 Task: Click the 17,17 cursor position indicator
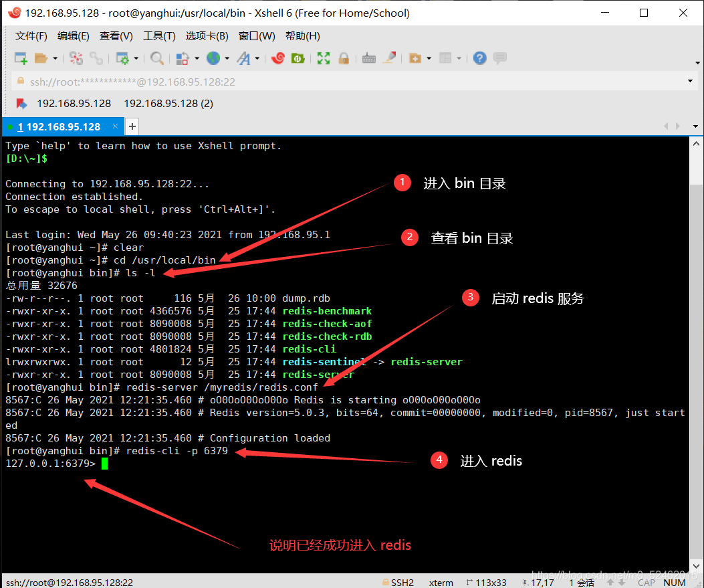538,583
